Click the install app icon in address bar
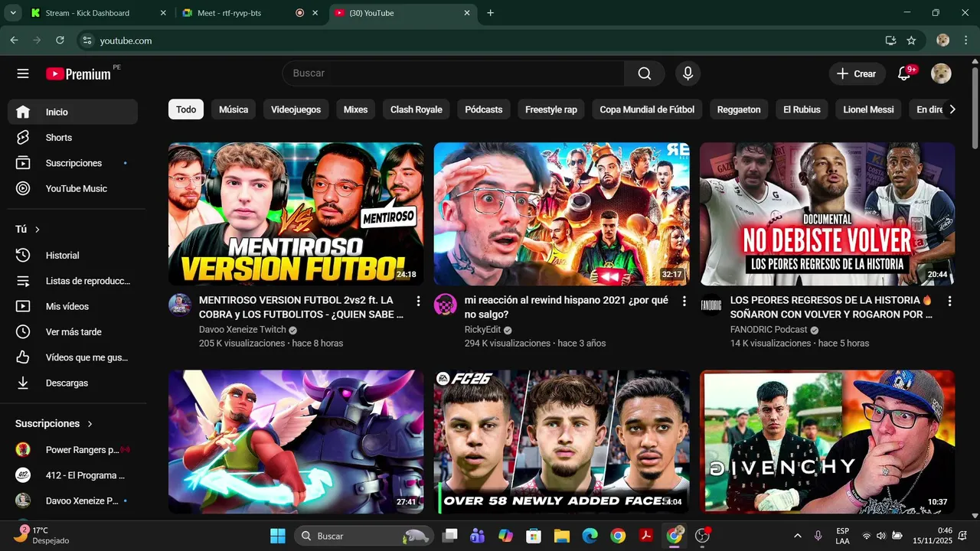Screen dimensions: 980x551 tap(890, 41)
